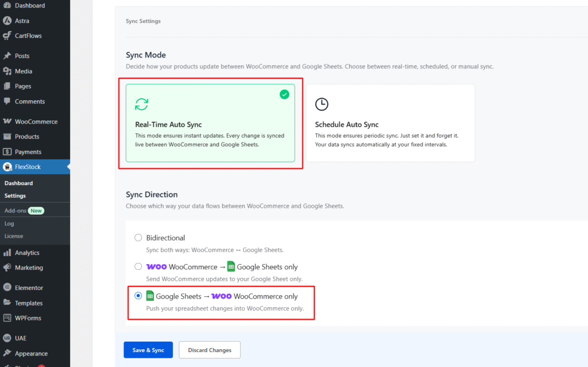Click the Elementor icon in sidebar
Viewport: 588px width, 367px height.
[7, 287]
